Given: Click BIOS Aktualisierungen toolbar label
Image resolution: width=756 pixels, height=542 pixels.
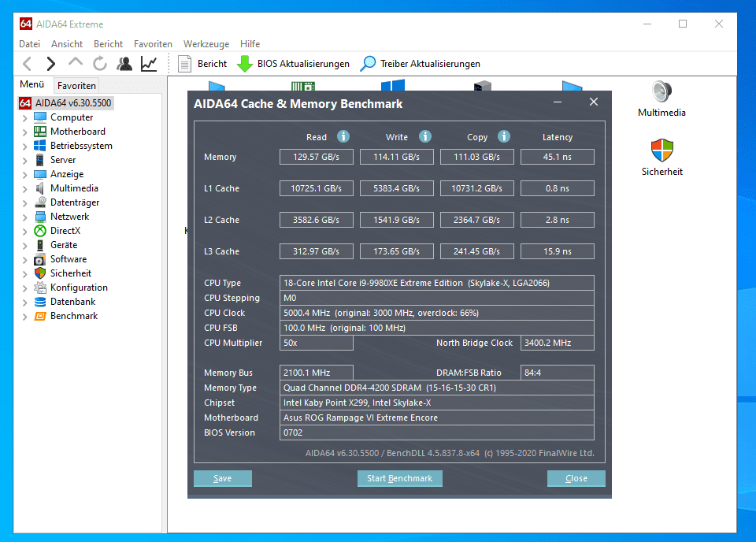Looking at the screenshot, I should [x=303, y=64].
